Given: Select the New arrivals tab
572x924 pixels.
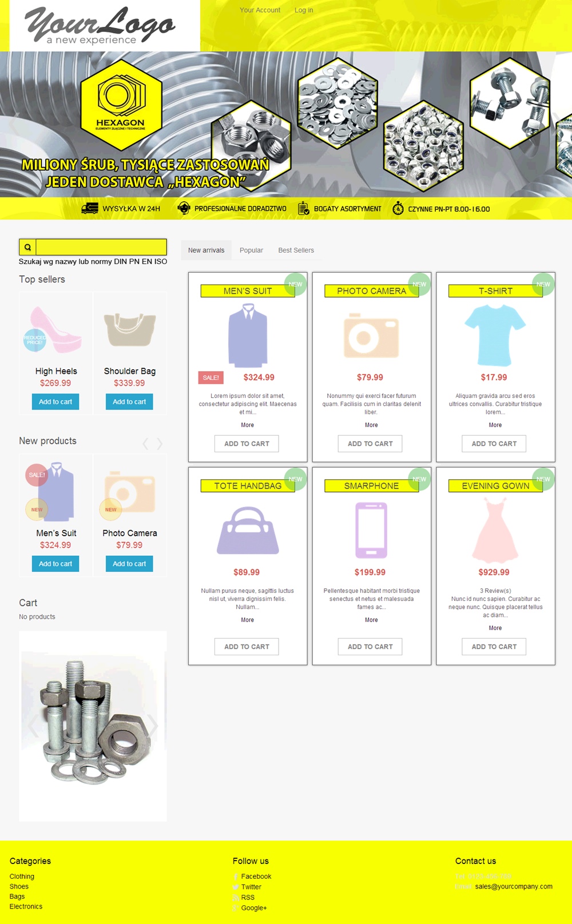Looking at the screenshot, I should 206,250.
